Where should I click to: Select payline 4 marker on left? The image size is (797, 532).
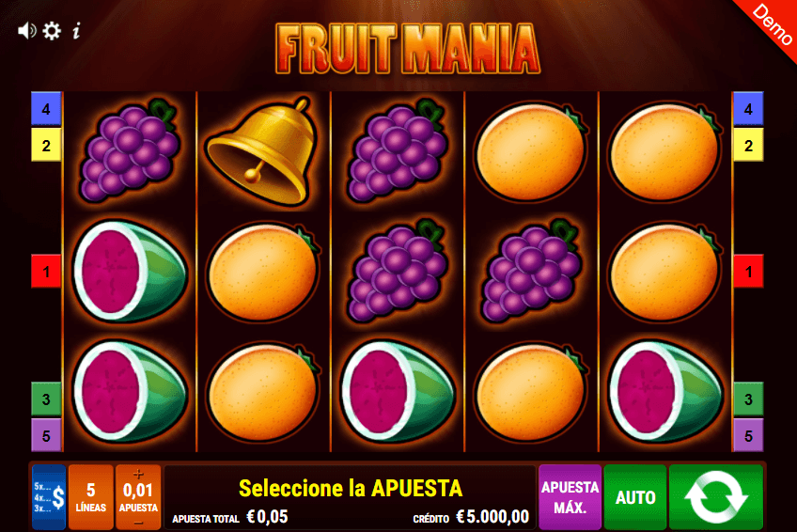coord(46,109)
